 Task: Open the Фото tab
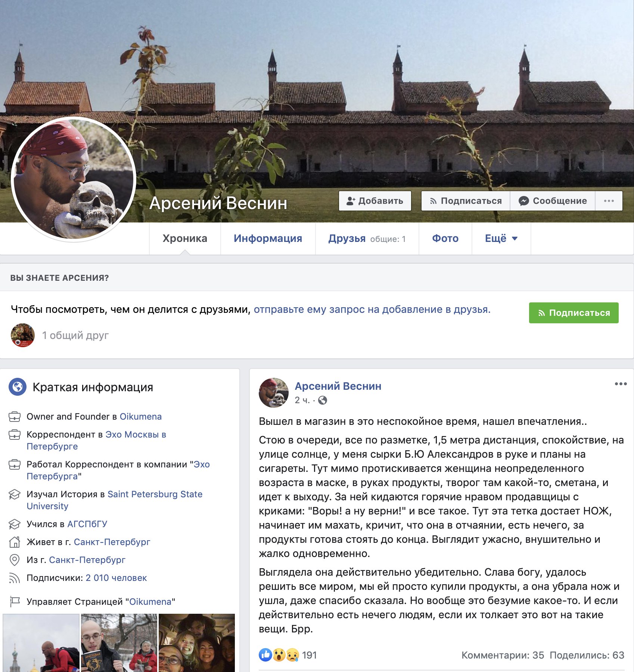[445, 239]
